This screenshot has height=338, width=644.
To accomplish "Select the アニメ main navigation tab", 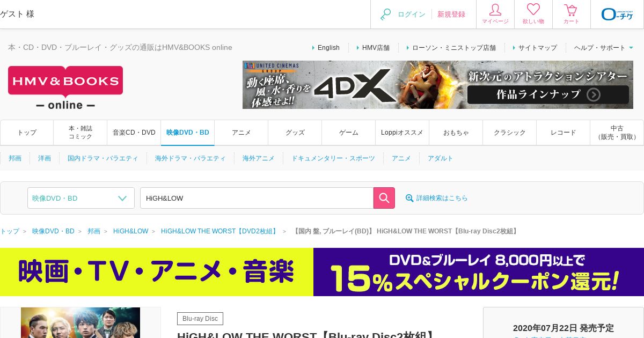I will (241, 133).
